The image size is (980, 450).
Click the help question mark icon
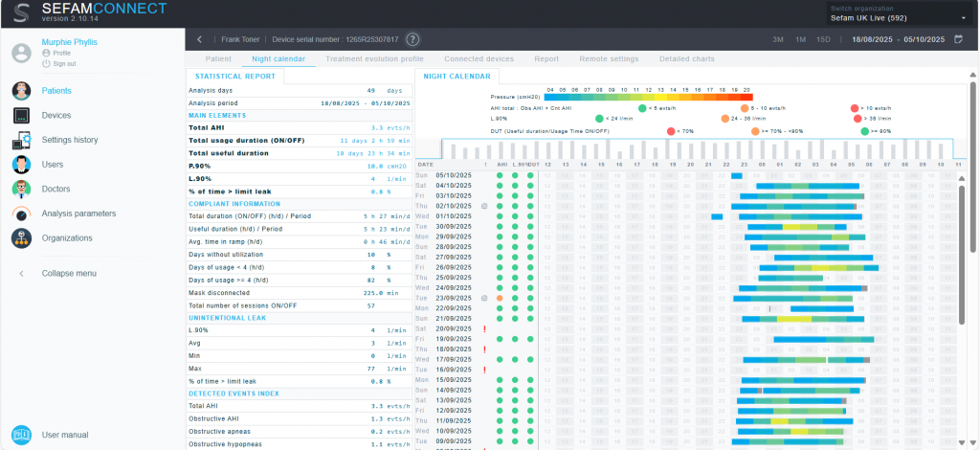click(412, 39)
